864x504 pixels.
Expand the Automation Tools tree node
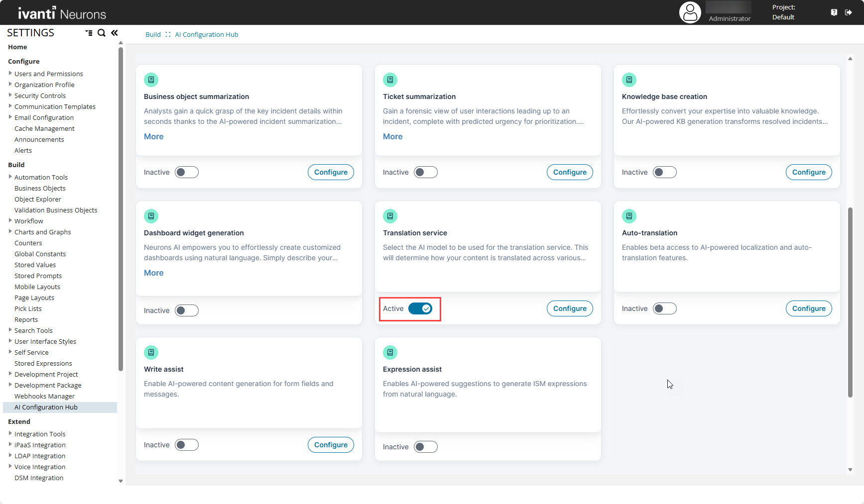pos(10,177)
